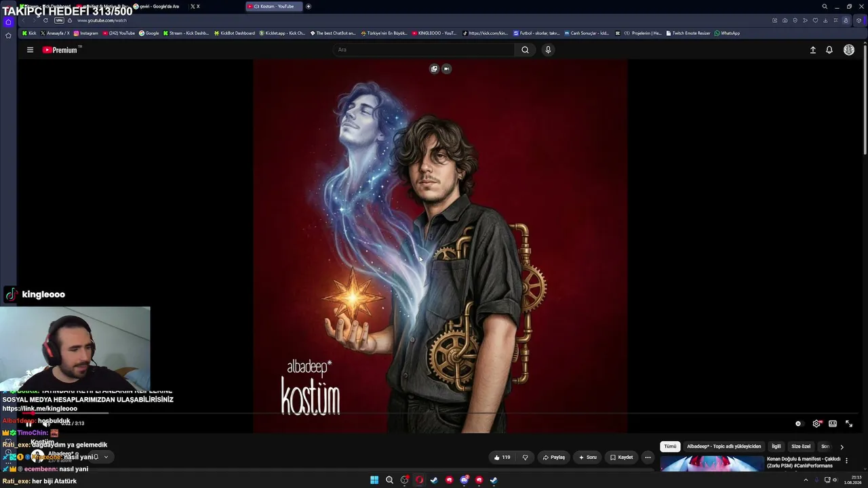Open the Kenan Doğulu & manifest video title
This screenshot has width=868, height=488.
point(804,462)
